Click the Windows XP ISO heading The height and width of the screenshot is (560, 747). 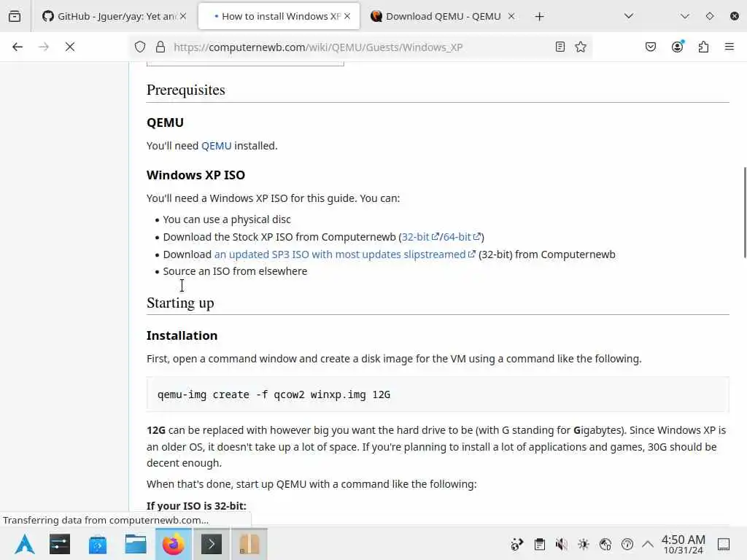click(196, 175)
